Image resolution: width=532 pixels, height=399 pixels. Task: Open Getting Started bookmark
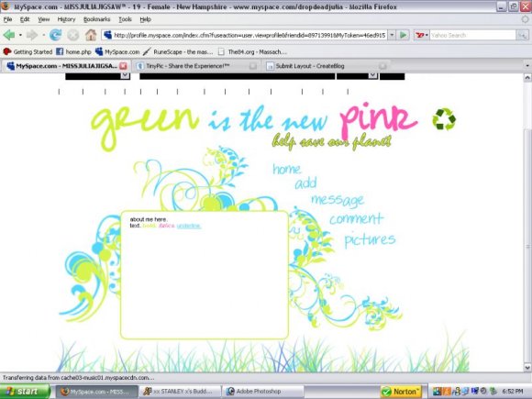coord(28,52)
